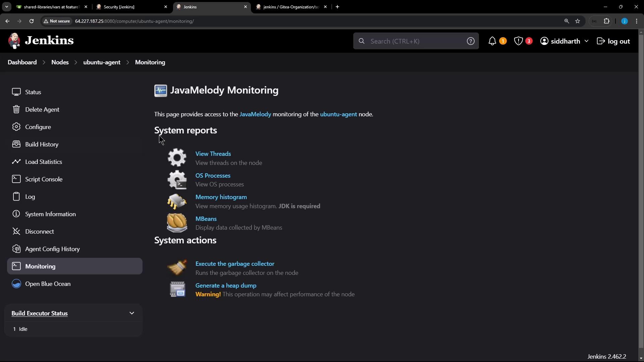This screenshot has height=362, width=644.
Task: Open security warnings shield icon
Action: pos(518,41)
